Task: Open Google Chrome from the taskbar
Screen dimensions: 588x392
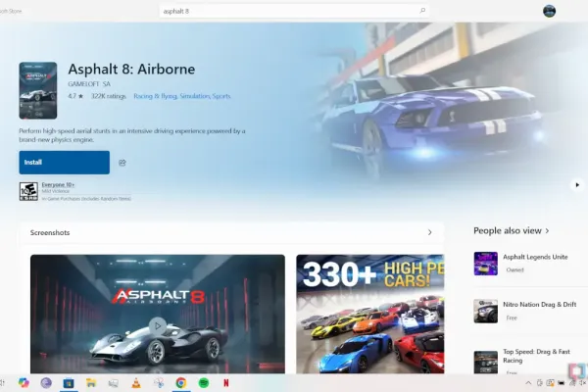Action: (181, 383)
